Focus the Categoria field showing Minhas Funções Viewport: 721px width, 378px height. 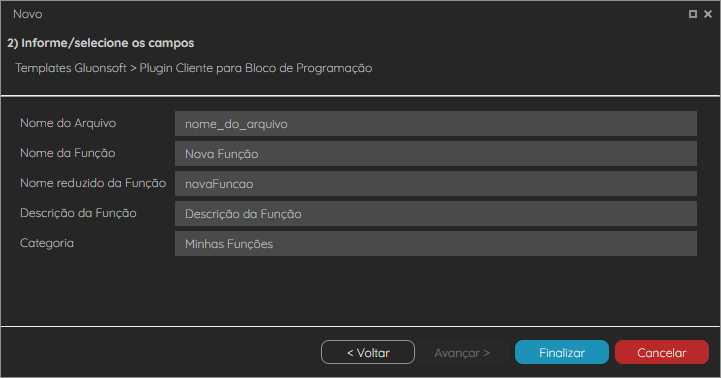(435, 243)
